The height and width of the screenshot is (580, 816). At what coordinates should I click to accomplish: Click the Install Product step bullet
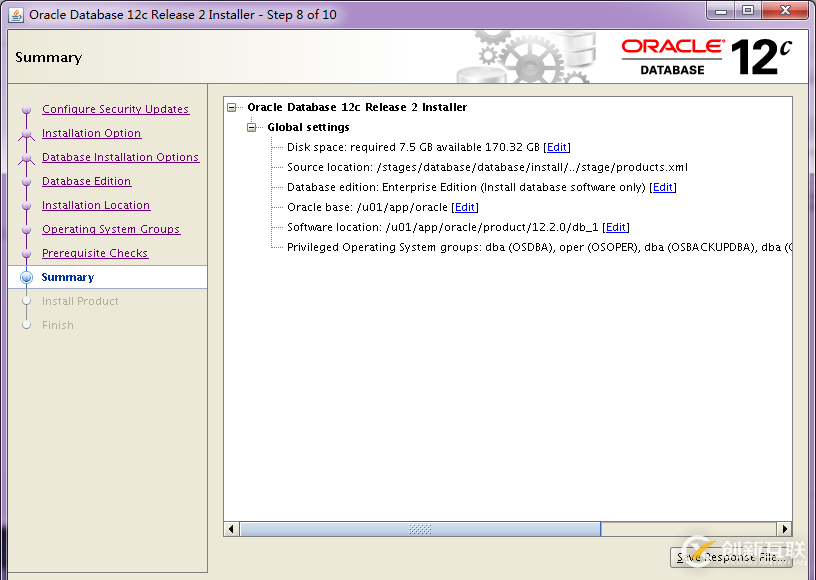point(27,301)
